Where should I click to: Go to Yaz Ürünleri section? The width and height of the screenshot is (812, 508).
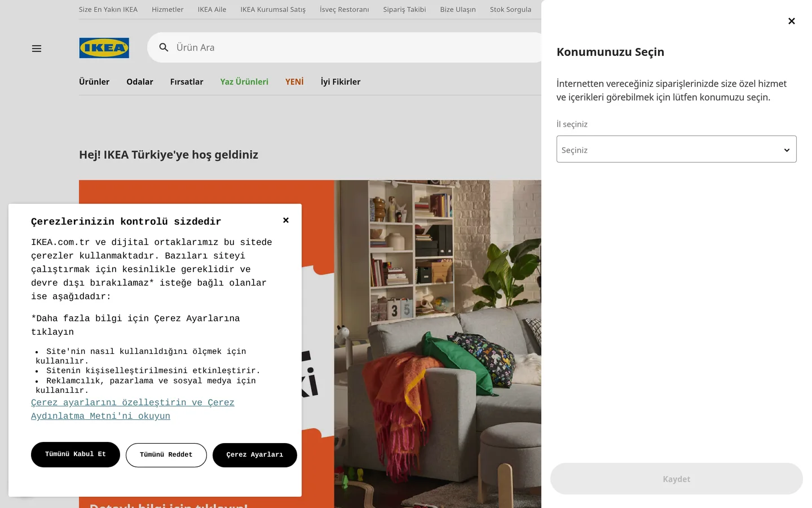tap(244, 82)
